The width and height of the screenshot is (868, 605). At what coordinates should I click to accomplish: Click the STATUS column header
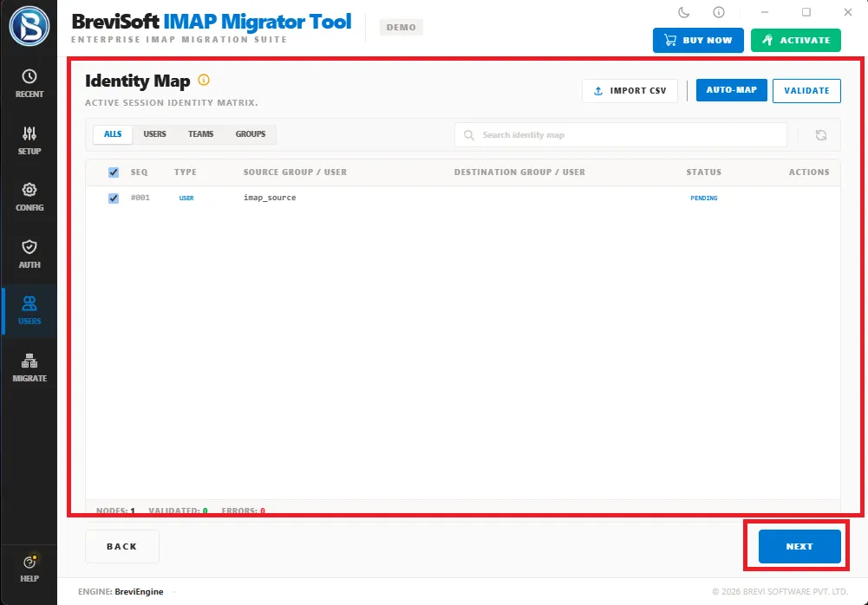(703, 172)
